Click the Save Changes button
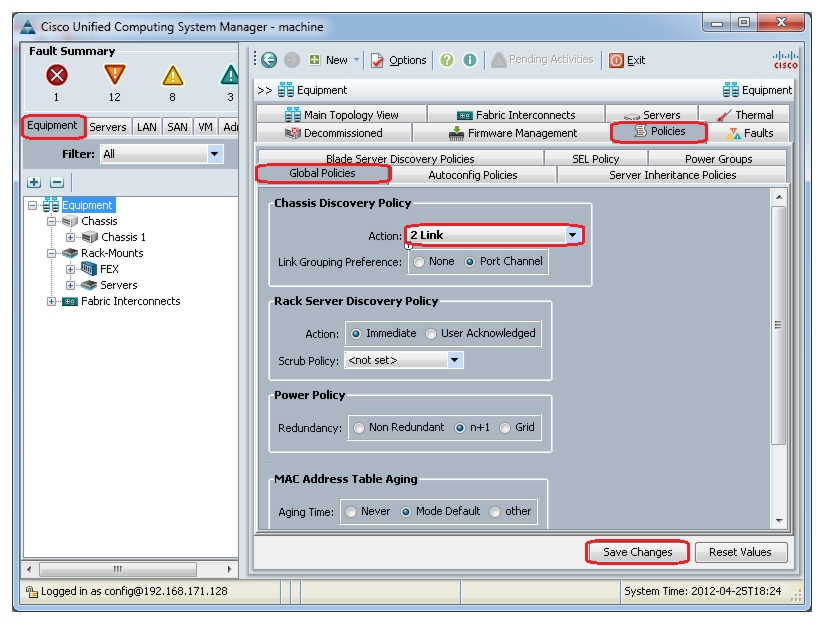The height and width of the screenshot is (625, 825). [637, 552]
